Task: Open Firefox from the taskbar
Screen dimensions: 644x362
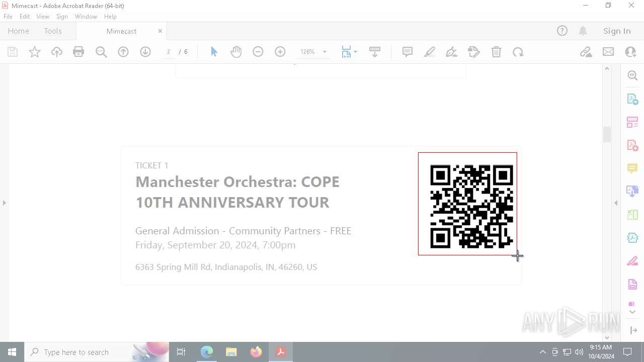Action: pos(256,352)
